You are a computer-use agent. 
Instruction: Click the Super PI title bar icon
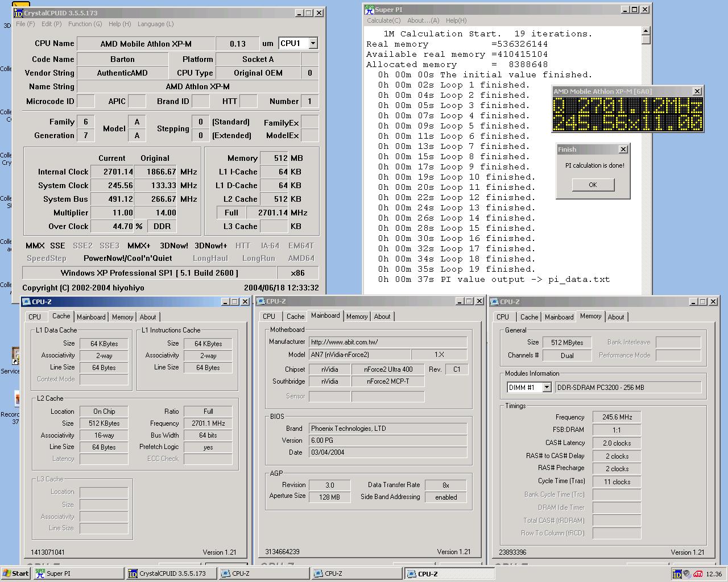369,10
